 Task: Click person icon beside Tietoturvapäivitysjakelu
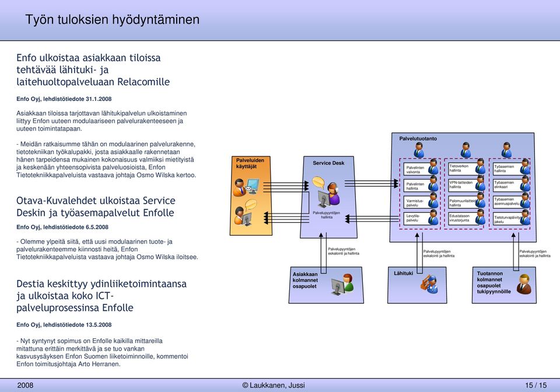[x=525, y=217]
